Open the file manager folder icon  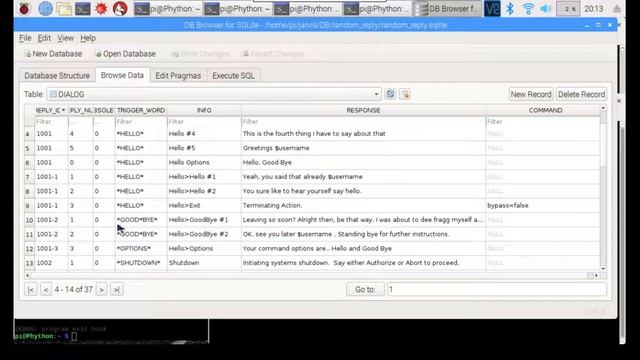click(x=64, y=9)
